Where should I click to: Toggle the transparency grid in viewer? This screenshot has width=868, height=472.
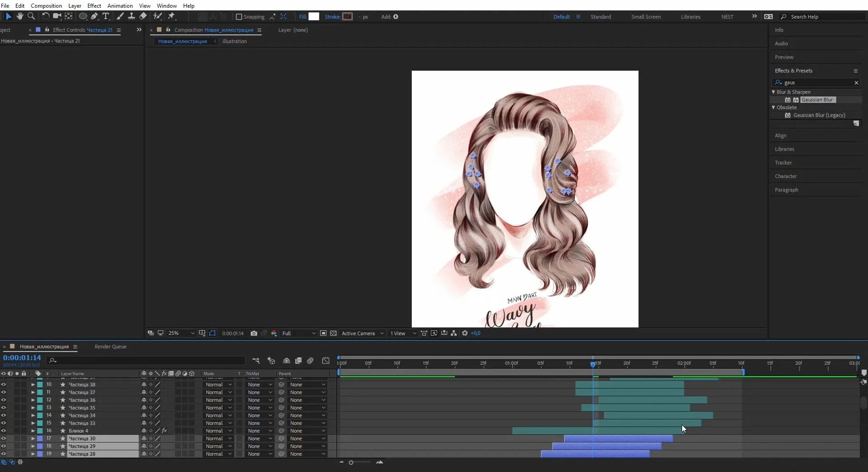click(x=333, y=333)
